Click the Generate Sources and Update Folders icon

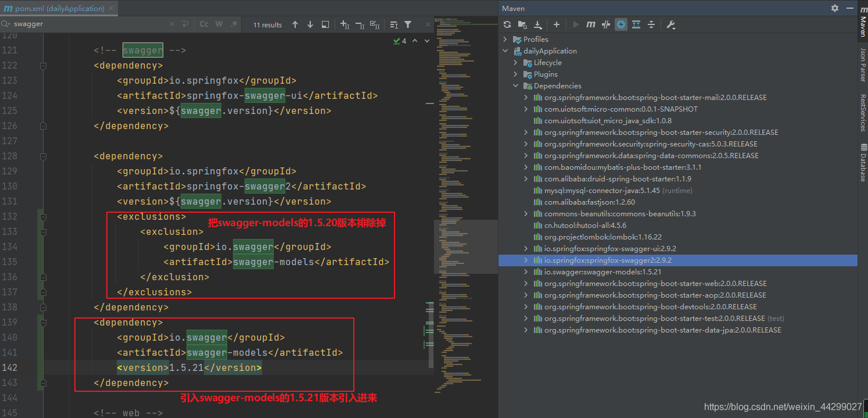(522, 24)
